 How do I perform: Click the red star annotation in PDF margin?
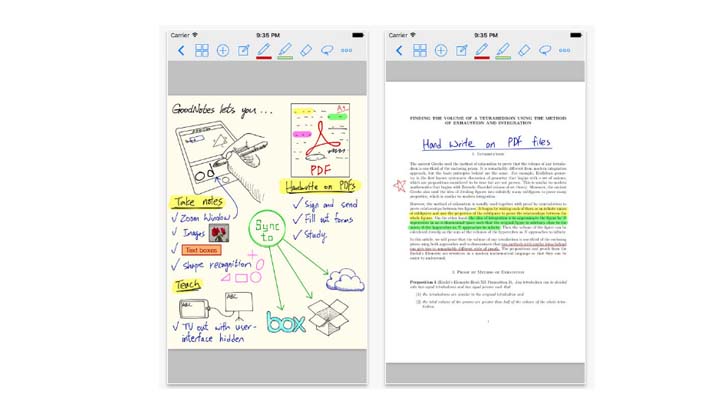click(399, 185)
